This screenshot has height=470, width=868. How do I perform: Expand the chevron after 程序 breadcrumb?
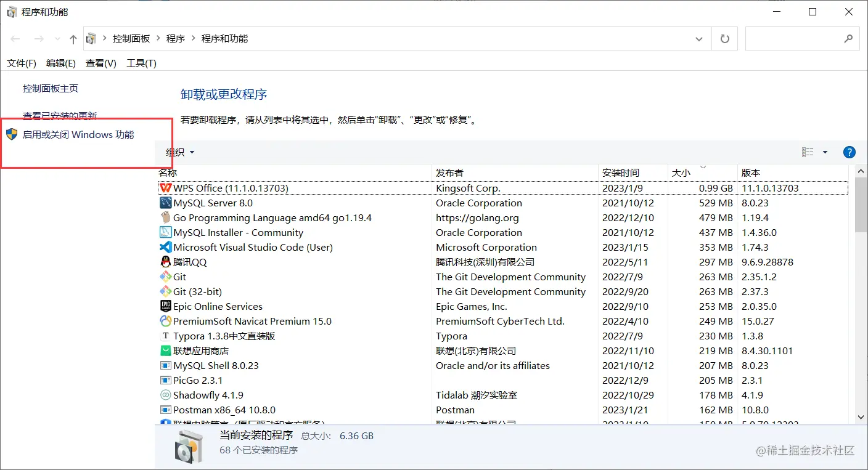(x=193, y=38)
